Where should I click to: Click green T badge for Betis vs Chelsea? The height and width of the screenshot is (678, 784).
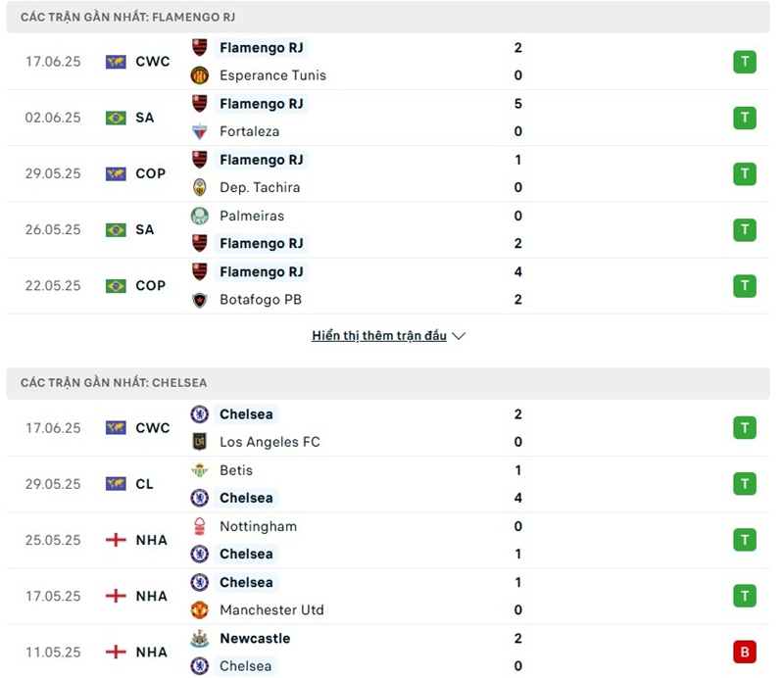click(x=745, y=484)
